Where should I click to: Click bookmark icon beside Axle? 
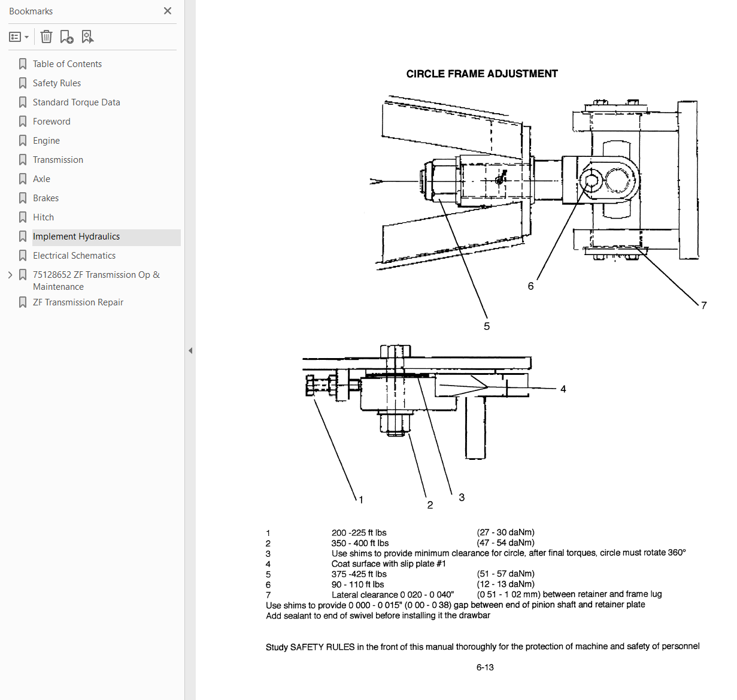tap(23, 179)
